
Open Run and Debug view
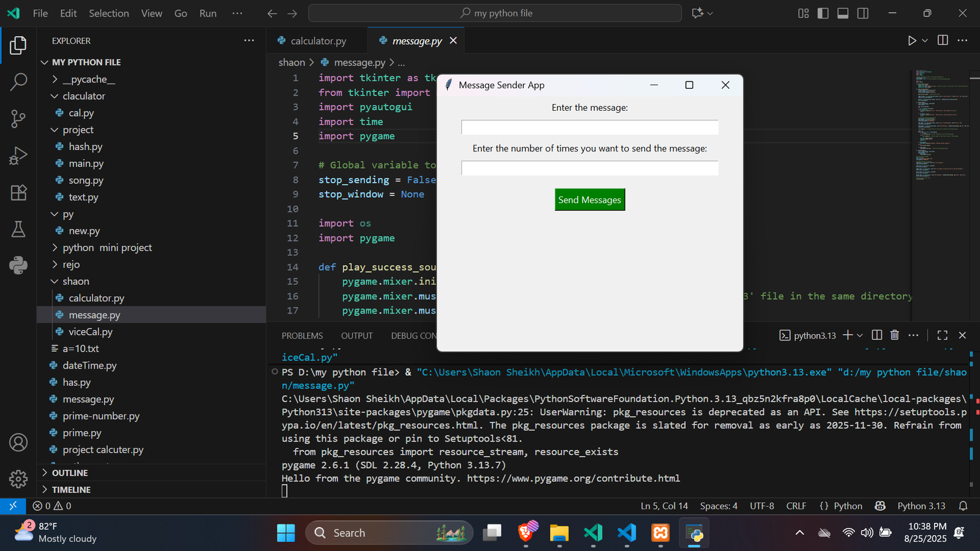[x=18, y=156]
